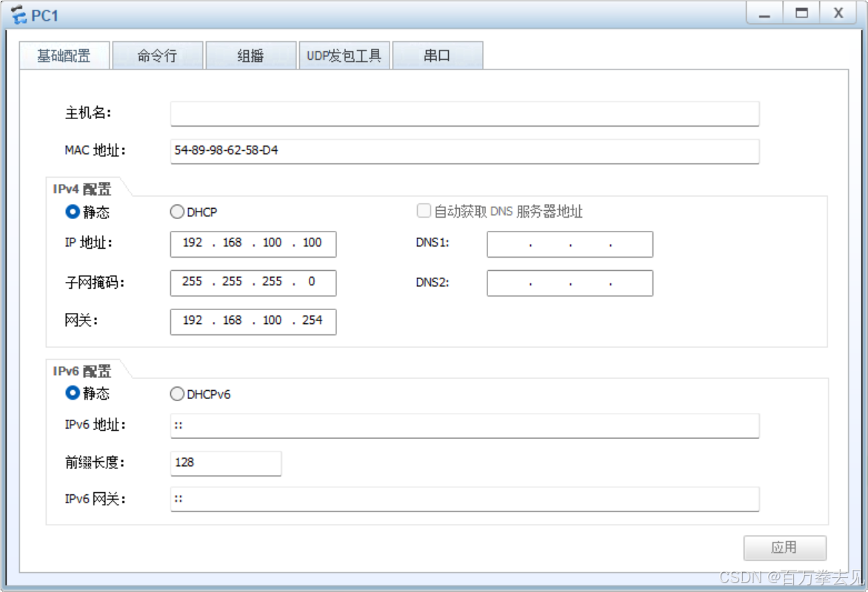868x592 pixels.
Task: Click the IPv6 地址 input field
Action: click(464, 425)
